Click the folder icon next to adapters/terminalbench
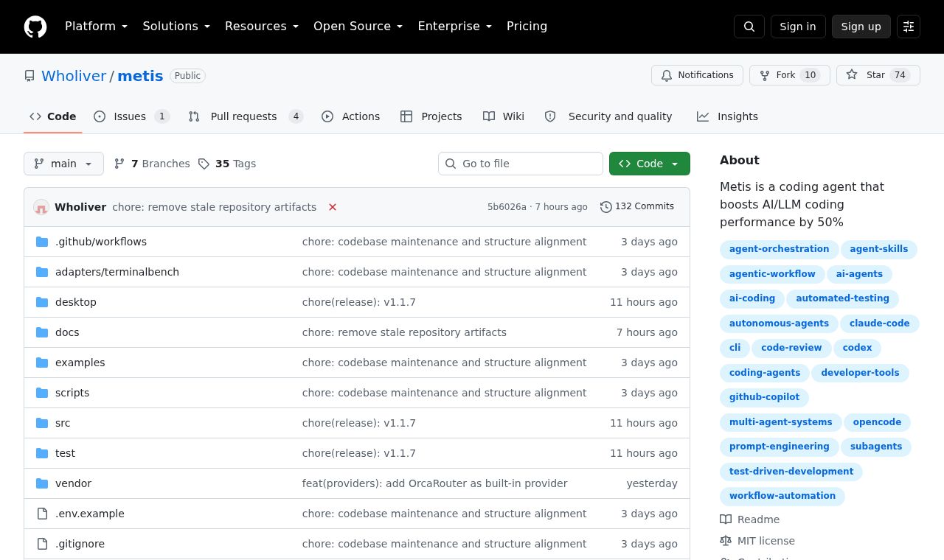The width and height of the screenshot is (944, 560). click(42, 272)
